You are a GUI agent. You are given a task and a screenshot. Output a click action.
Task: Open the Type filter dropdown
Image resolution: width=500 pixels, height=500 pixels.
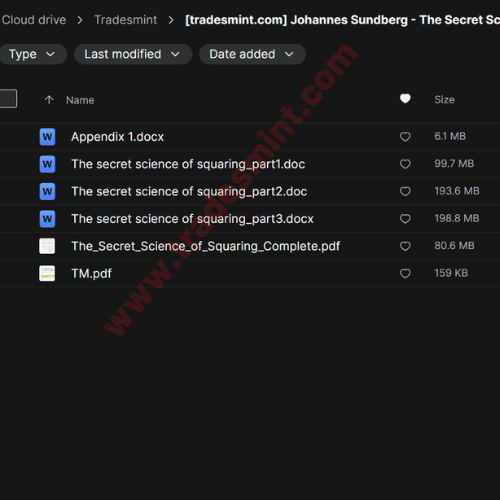[x=32, y=54]
